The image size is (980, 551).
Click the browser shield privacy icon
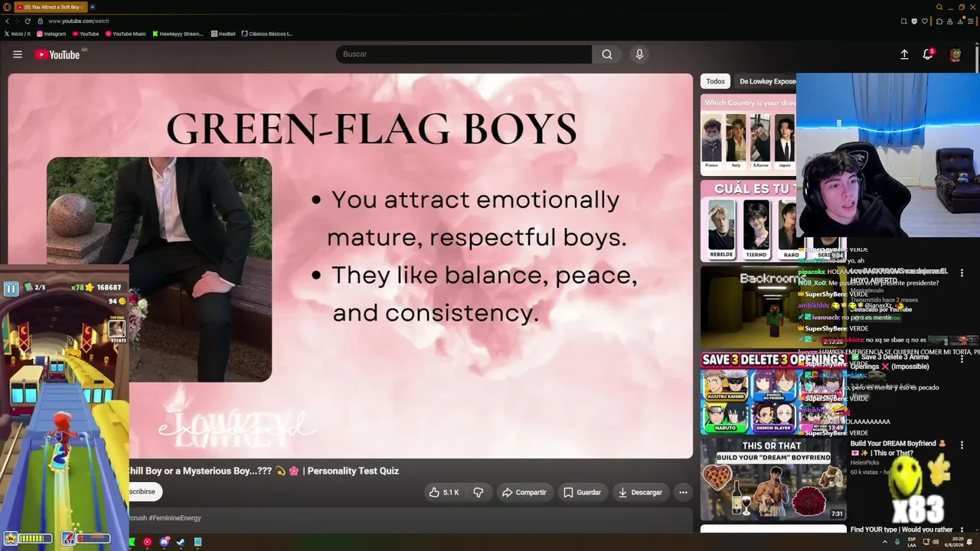tap(914, 21)
